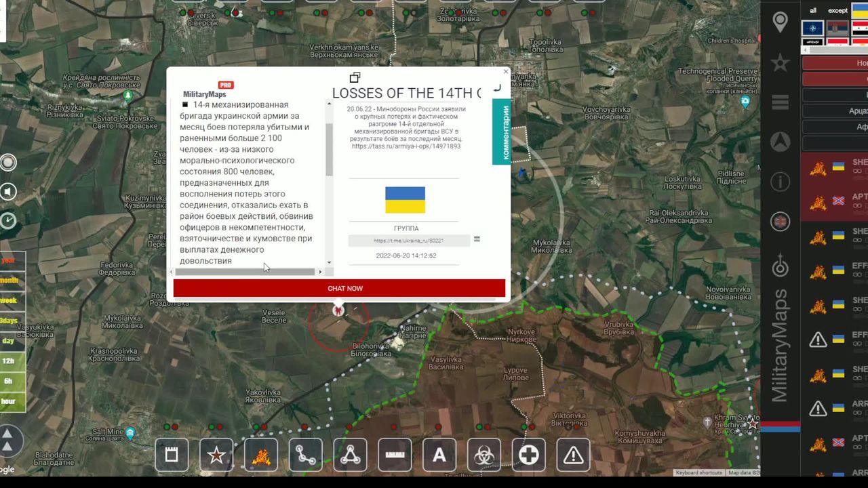The height and width of the screenshot is (488, 868).
Task: Open the sidebar list menu icon
Action: click(781, 102)
